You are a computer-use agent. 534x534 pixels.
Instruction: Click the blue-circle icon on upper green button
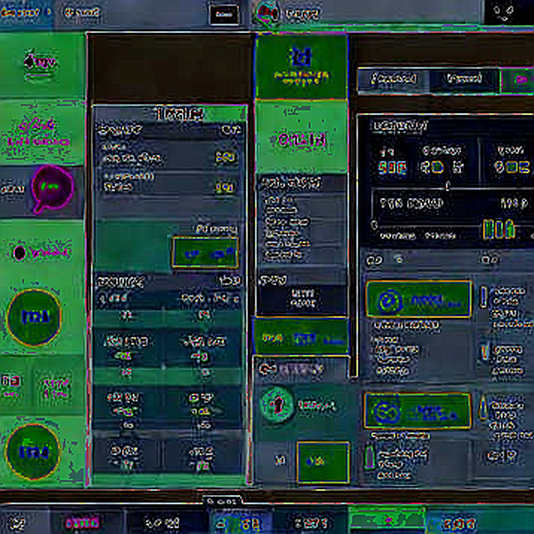[x=389, y=301]
